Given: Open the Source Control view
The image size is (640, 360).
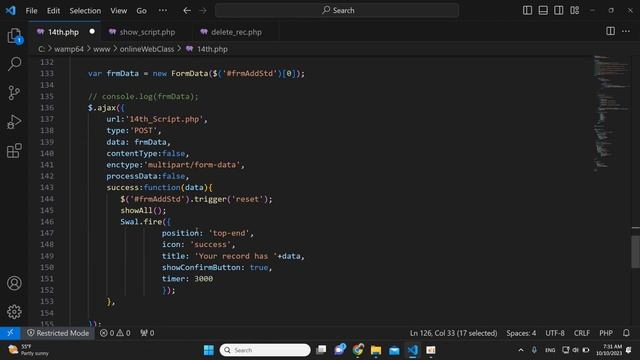Looking at the screenshot, I should [14, 93].
